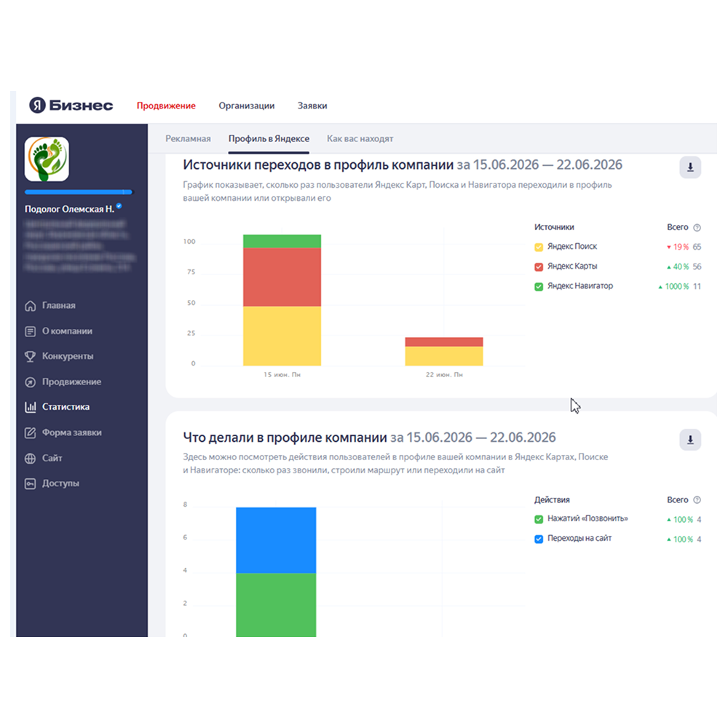Uncheck the Переходы на сайт checkbox

[x=539, y=539]
